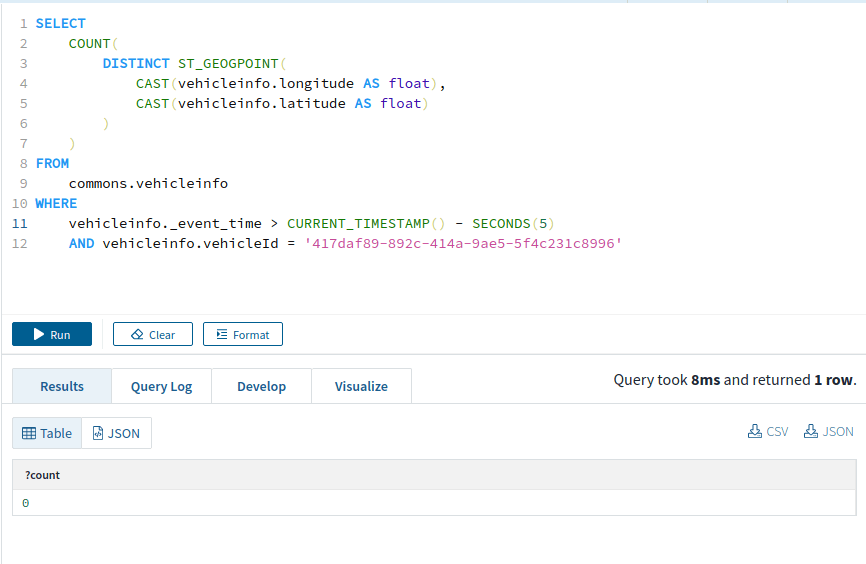The image size is (866, 564).
Task: Click the COUNT function on line 2
Action: (89, 44)
